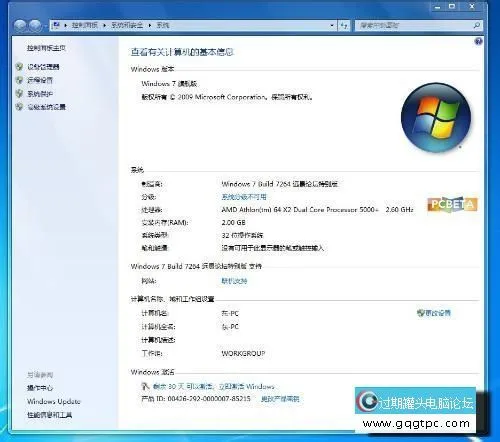This screenshot has width=500, height=442.
Task: Maximize the System window
Action: point(452,7)
